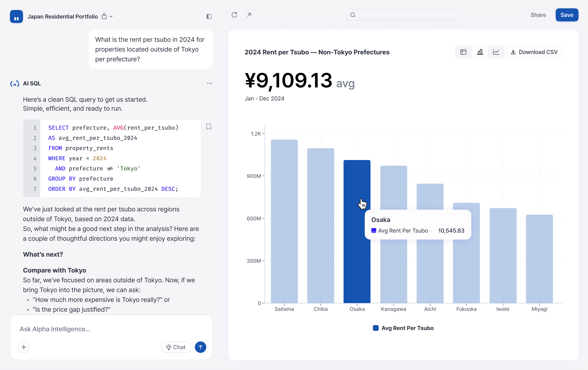Viewport: 588px width, 370px height.
Task: Collapse the sidebar panel icon
Action: point(209,16)
